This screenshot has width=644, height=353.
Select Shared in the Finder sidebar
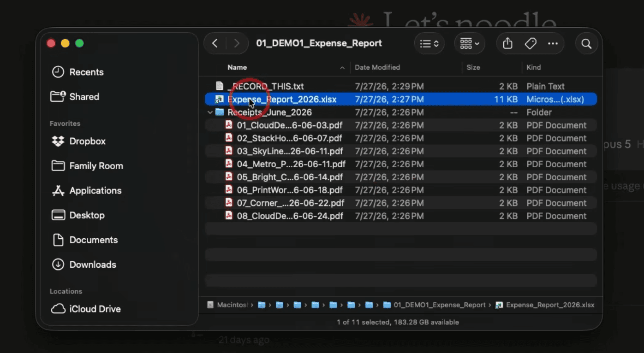(x=75, y=97)
